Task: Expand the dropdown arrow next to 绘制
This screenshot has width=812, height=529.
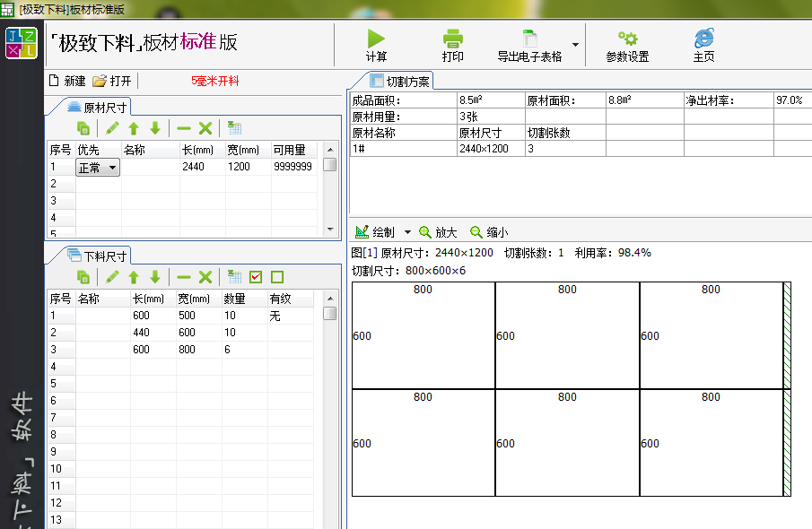Action: coord(407,232)
